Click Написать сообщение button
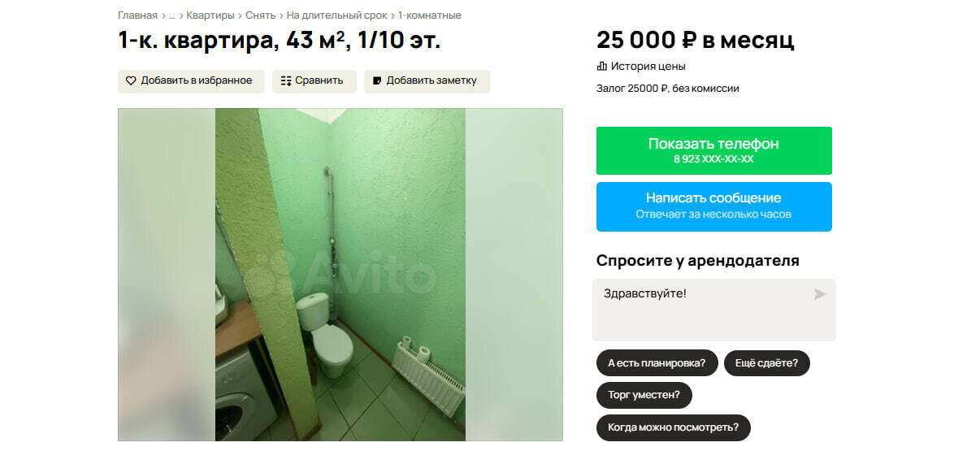This screenshot has height=451, width=980. click(713, 206)
